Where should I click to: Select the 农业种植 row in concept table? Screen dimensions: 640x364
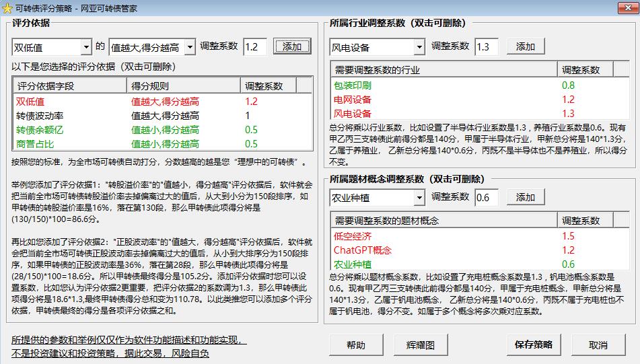click(x=480, y=264)
